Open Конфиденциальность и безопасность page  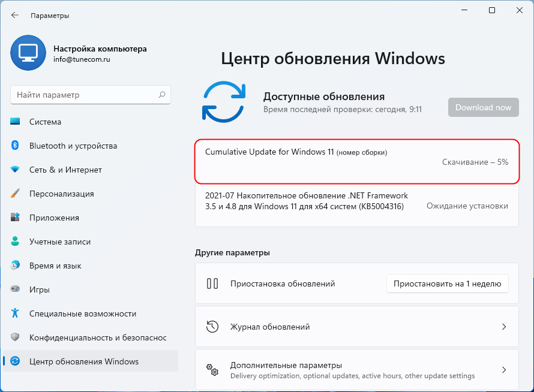point(90,337)
